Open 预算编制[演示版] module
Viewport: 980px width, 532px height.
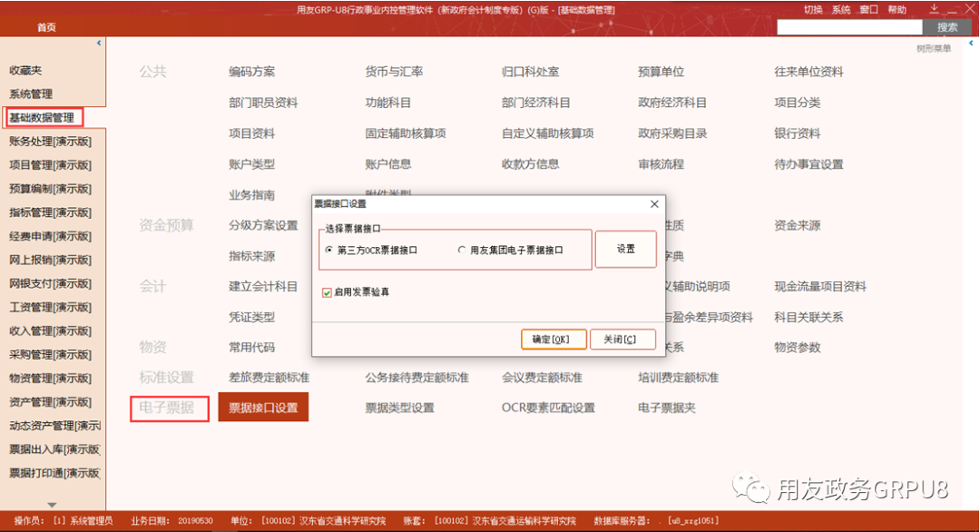point(50,189)
